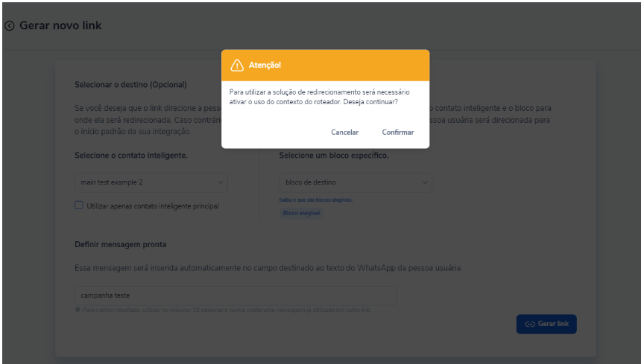Click the Gerar novo link page title
Viewport: 641px width, 364px height.
coord(60,25)
